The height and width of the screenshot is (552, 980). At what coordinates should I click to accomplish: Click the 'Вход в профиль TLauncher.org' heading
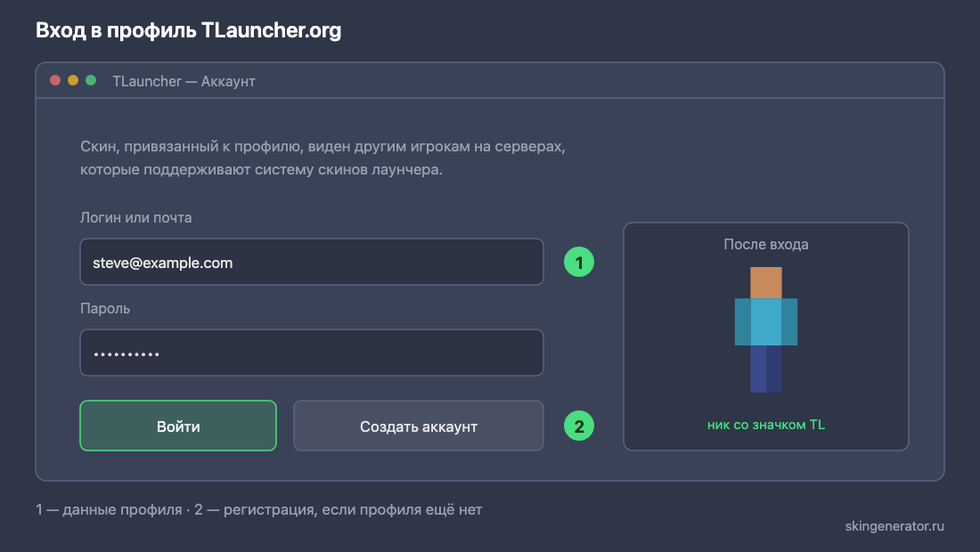(188, 30)
